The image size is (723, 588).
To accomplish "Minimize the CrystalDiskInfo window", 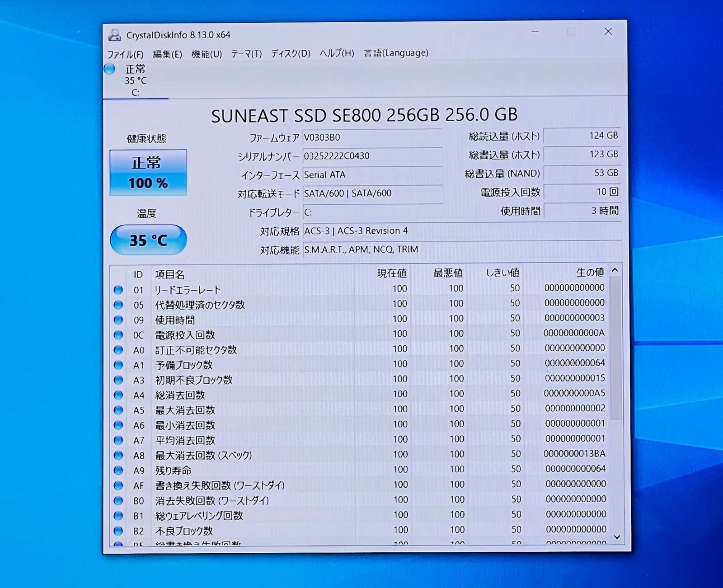I will point(535,32).
